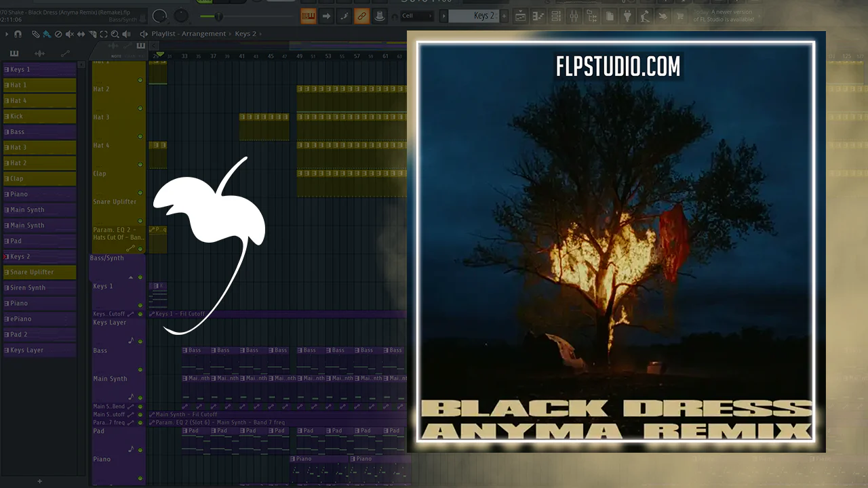Select the Paint brush tool in Playlist
Viewport: 868px width, 488px height.
[x=46, y=34]
